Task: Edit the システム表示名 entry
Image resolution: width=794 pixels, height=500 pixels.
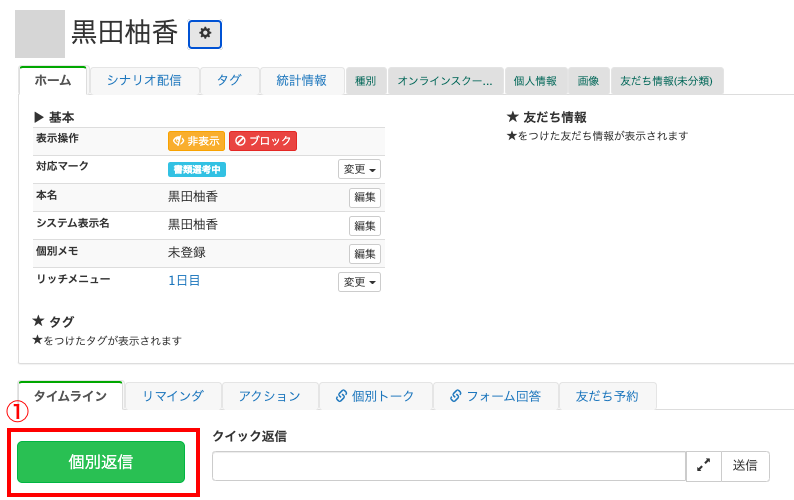Action: pos(364,226)
